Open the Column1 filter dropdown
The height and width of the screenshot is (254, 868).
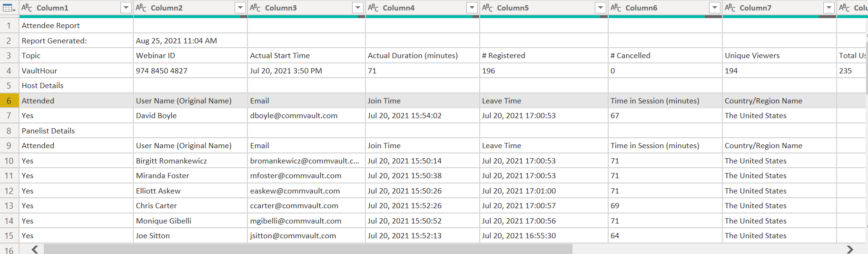[126, 8]
